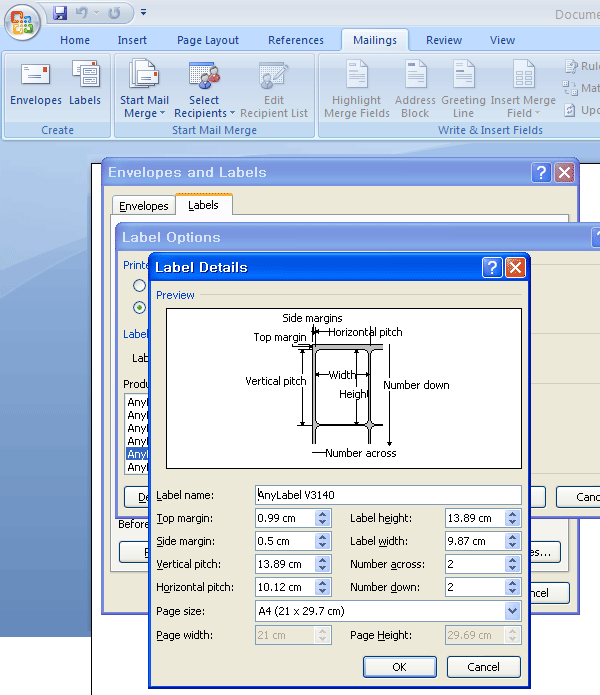Viewport: 600px width, 695px height.
Task: Click the Office button logo
Action: coord(22,22)
